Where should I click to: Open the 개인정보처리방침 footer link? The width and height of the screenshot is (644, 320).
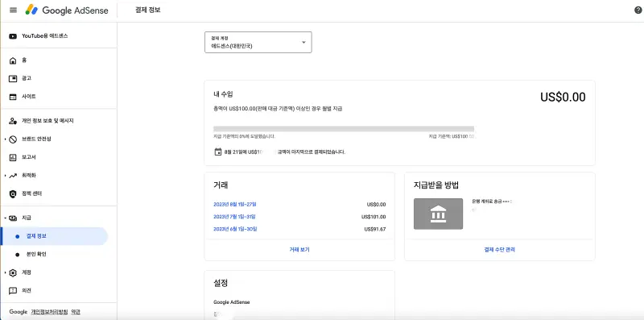pos(49,312)
